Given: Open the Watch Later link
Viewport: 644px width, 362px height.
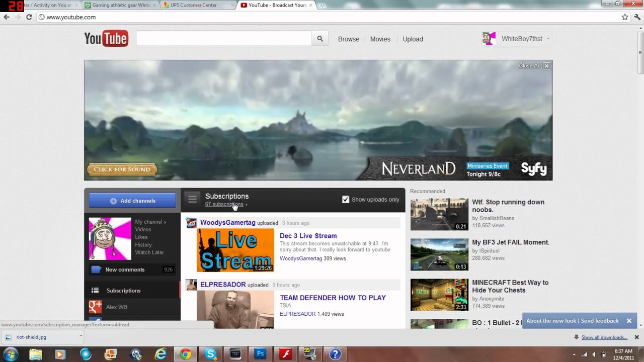Looking at the screenshot, I should coord(149,252).
